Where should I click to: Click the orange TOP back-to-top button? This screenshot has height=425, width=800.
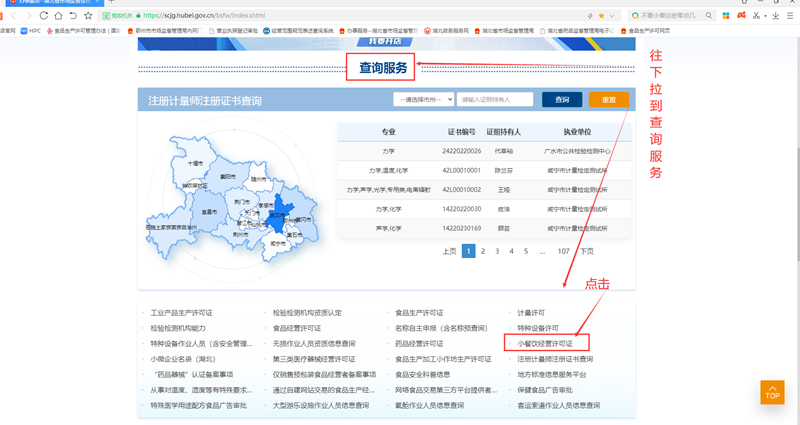(772, 392)
